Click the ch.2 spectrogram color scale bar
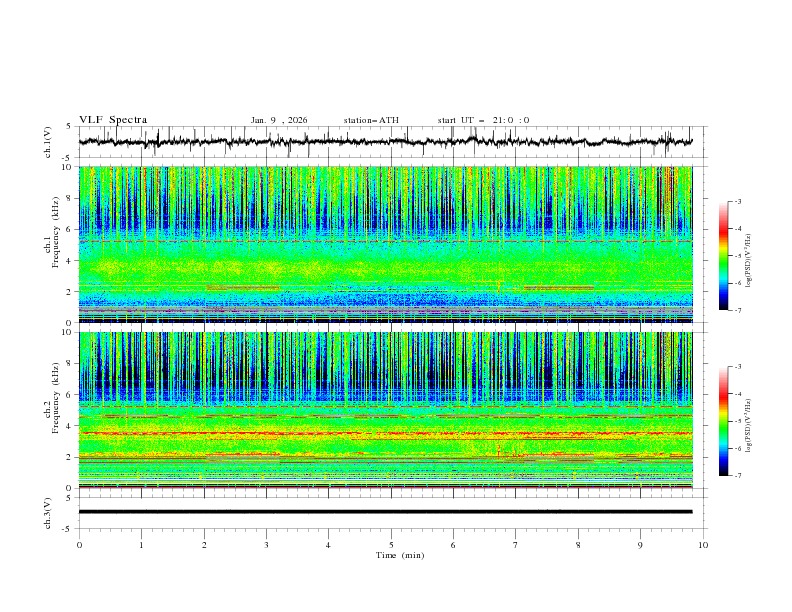 (723, 421)
